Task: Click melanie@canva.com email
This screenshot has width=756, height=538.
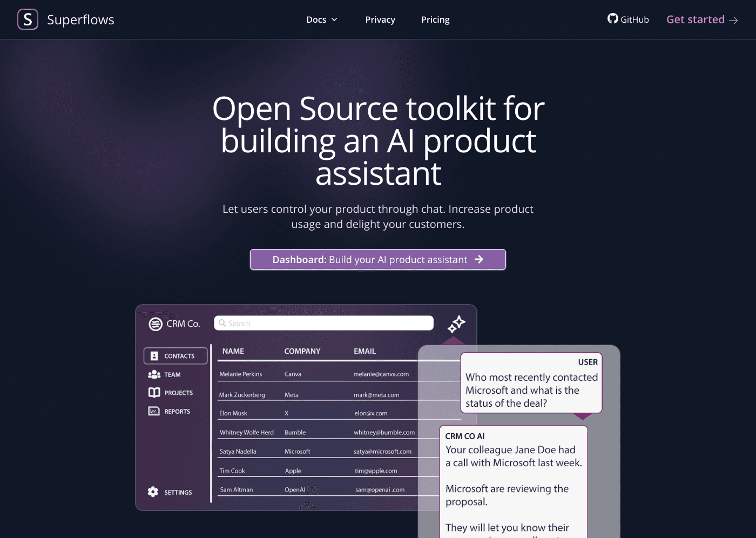Action: [381, 374]
